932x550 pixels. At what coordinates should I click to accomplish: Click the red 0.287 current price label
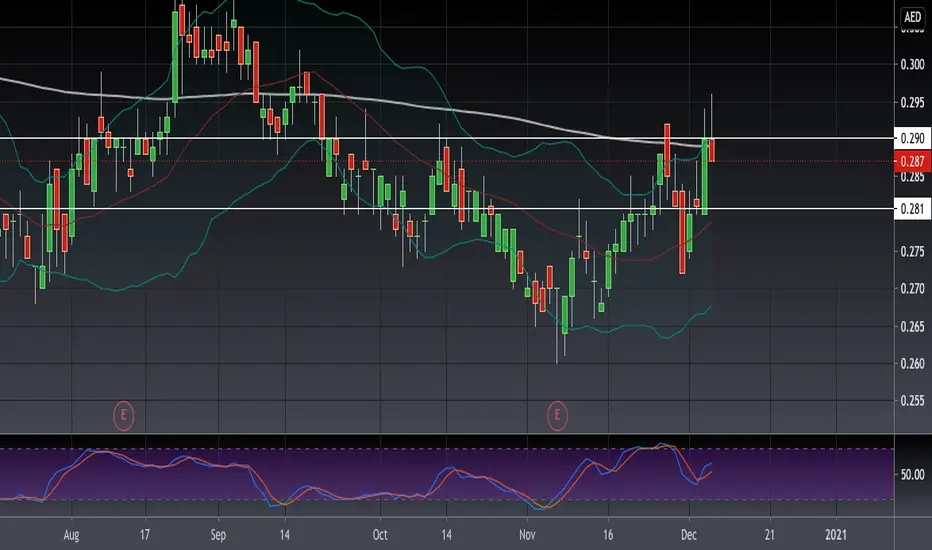click(912, 161)
